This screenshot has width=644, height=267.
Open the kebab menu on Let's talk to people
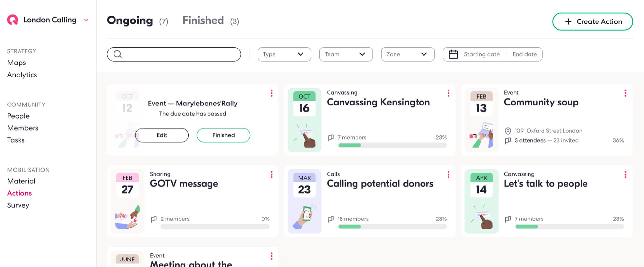click(x=625, y=175)
